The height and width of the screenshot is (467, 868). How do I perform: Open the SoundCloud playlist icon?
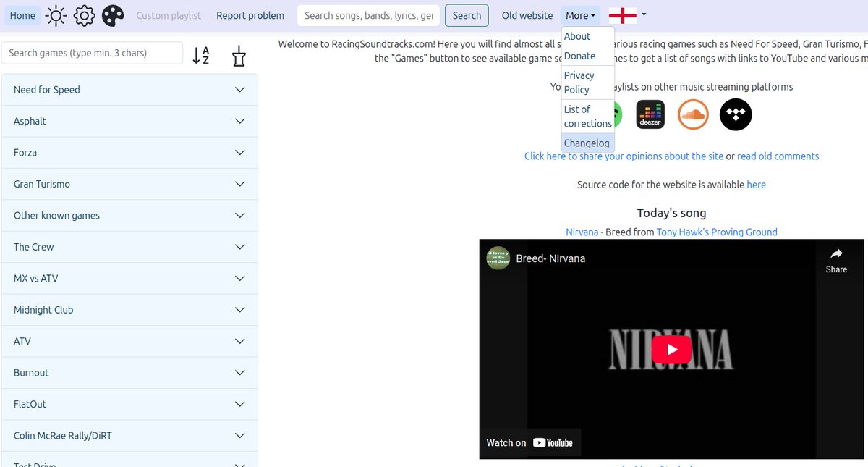click(x=693, y=114)
